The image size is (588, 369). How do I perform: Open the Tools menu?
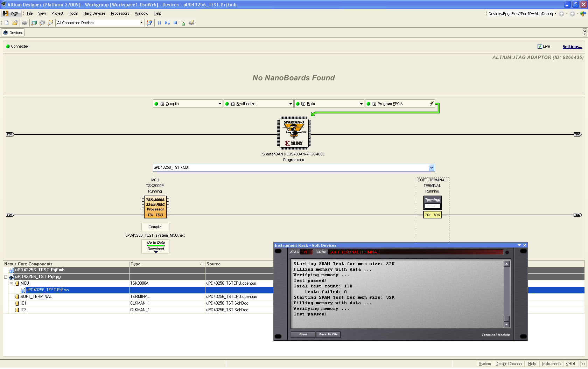[x=73, y=14]
